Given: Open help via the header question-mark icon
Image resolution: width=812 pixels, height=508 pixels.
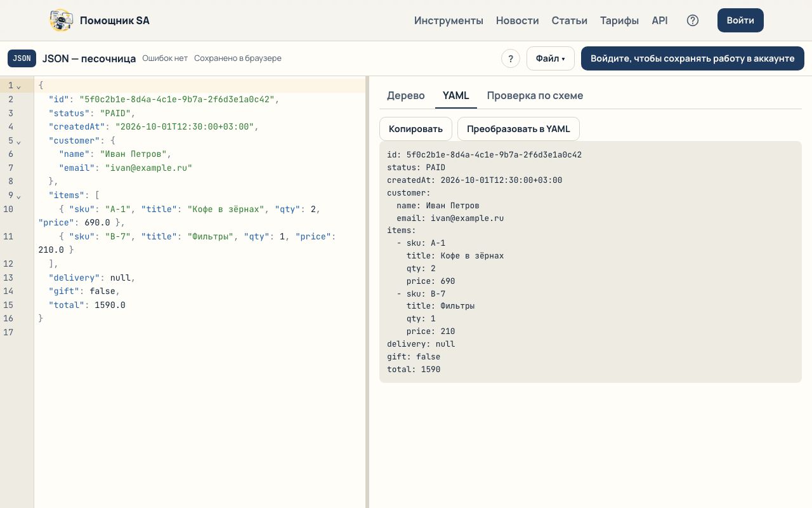Looking at the screenshot, I should point(693,20).
